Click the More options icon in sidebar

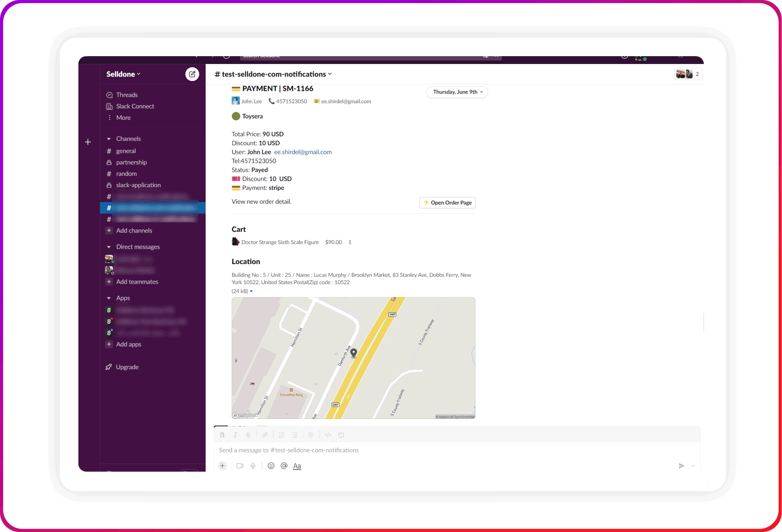109,118
